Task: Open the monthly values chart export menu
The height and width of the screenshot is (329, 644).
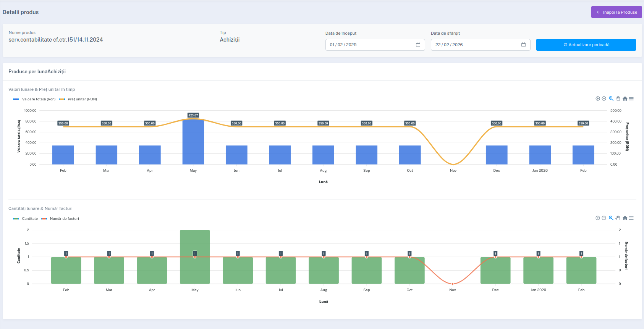Action: click(x=631, y=98)
